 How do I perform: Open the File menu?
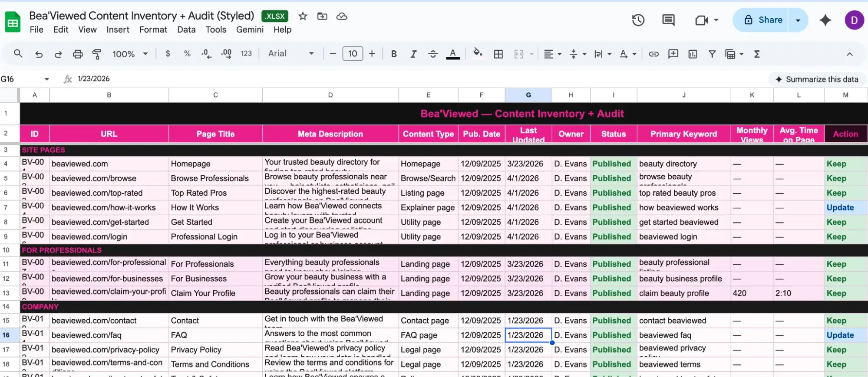point(36,30)
